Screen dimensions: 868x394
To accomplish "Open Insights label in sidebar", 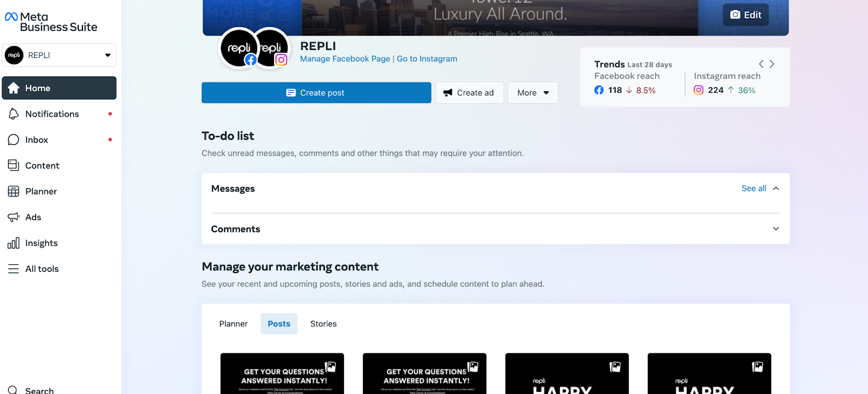I will pos(41,243).
